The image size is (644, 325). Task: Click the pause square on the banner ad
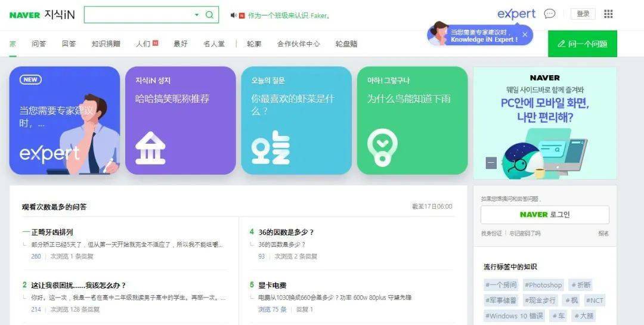[x=491, y=163]
